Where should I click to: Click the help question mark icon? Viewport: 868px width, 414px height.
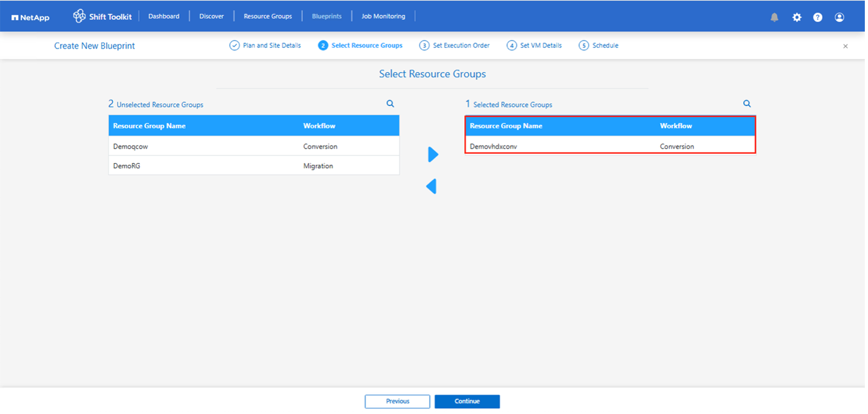(818, 18)
